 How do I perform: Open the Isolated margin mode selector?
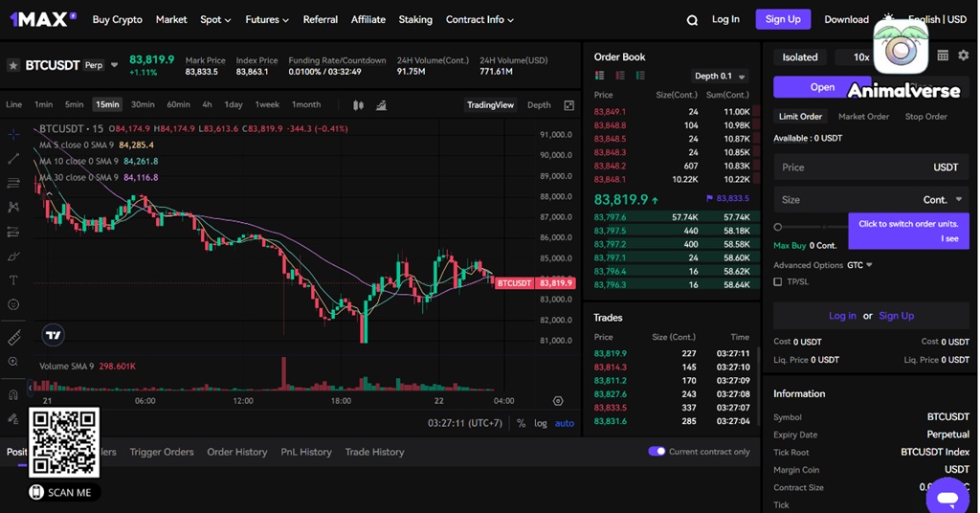tap(800, 56)
